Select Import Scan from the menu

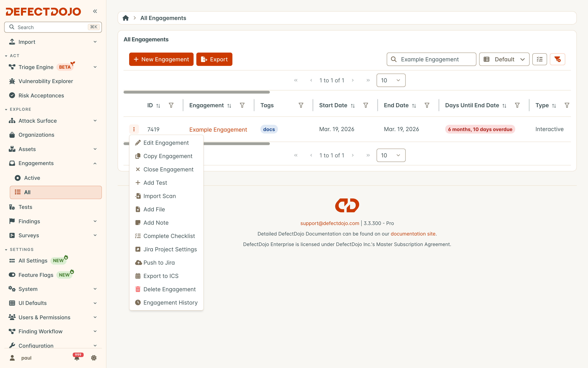click(x=166, y=196)
